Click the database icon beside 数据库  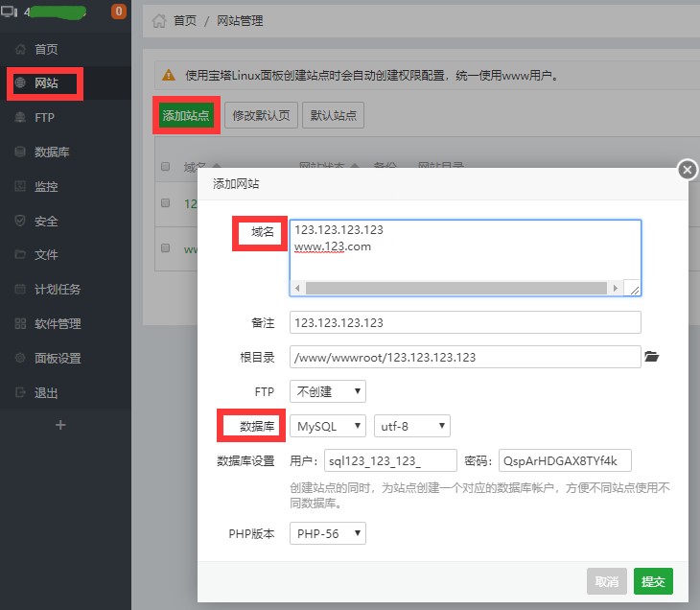coord(20,152)
